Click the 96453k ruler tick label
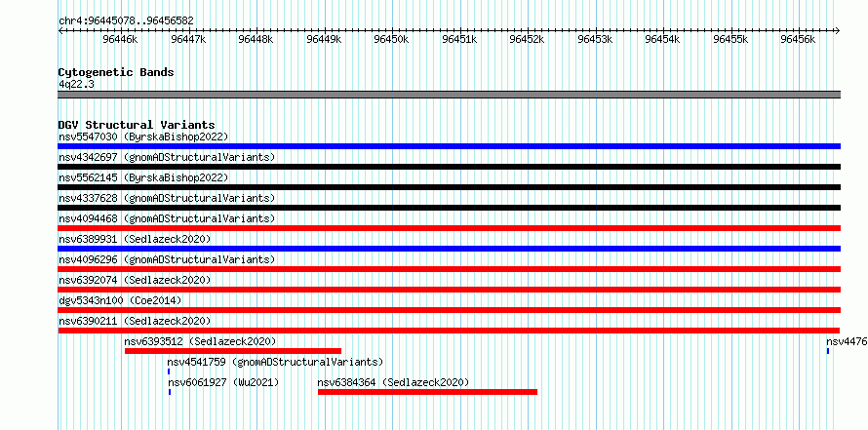868x430 pixels. pos(596,40)
